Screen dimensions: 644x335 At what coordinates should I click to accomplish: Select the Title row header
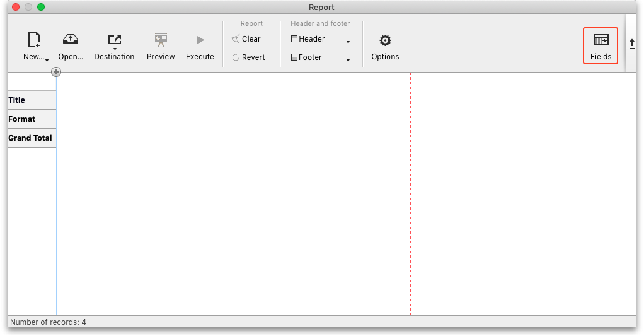pyautogui.click(x=32, y=100)
